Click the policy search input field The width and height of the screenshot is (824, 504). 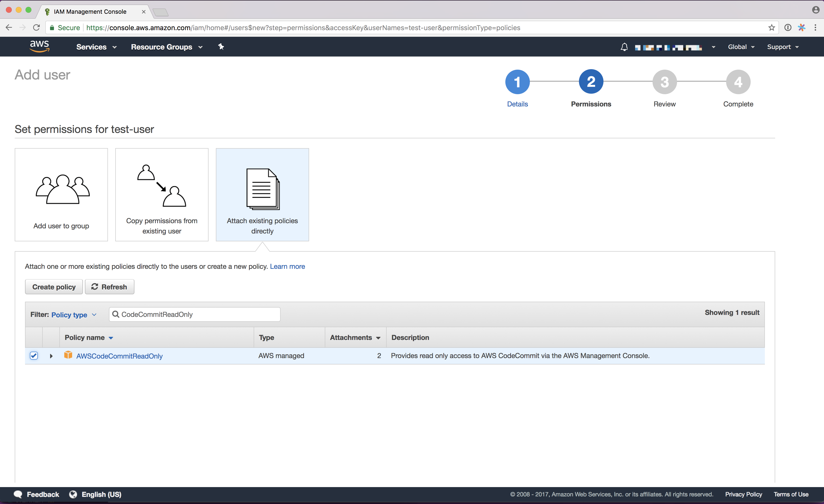(x=195, y=314)
